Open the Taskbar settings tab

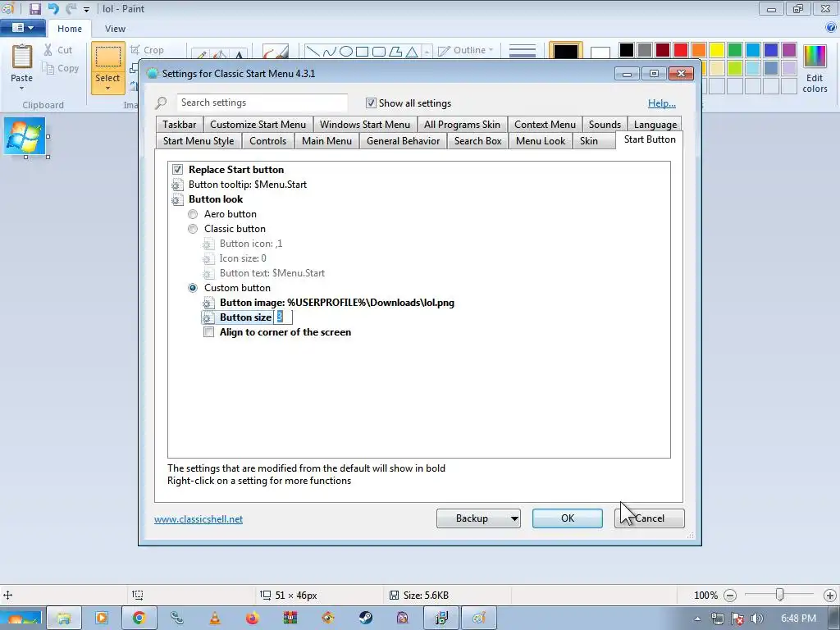tap(180, 125)
